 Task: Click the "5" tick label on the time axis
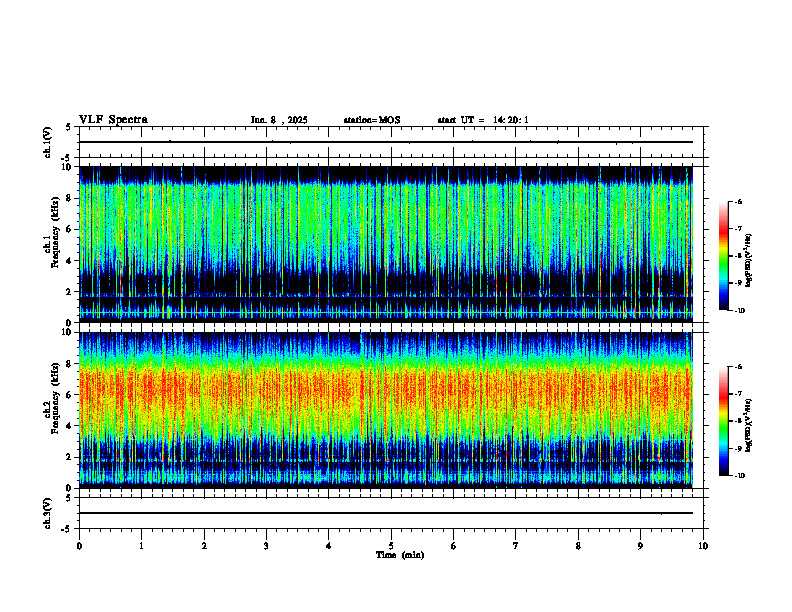coord(391,546)
